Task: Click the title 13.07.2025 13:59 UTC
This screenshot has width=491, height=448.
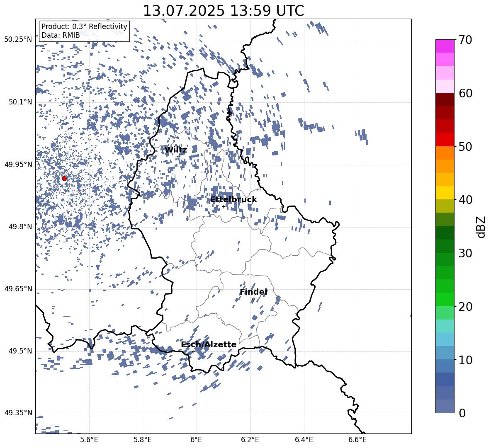Action: 224,11
